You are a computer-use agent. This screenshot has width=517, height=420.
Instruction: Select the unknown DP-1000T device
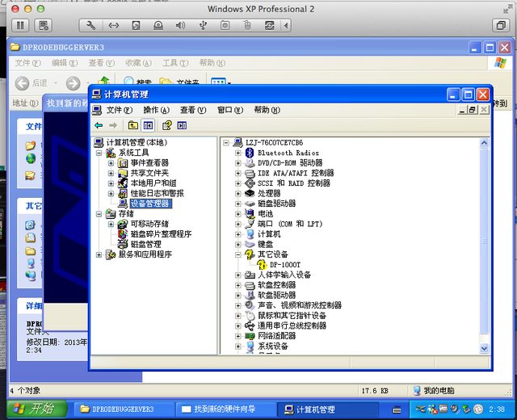click(285, 264)
